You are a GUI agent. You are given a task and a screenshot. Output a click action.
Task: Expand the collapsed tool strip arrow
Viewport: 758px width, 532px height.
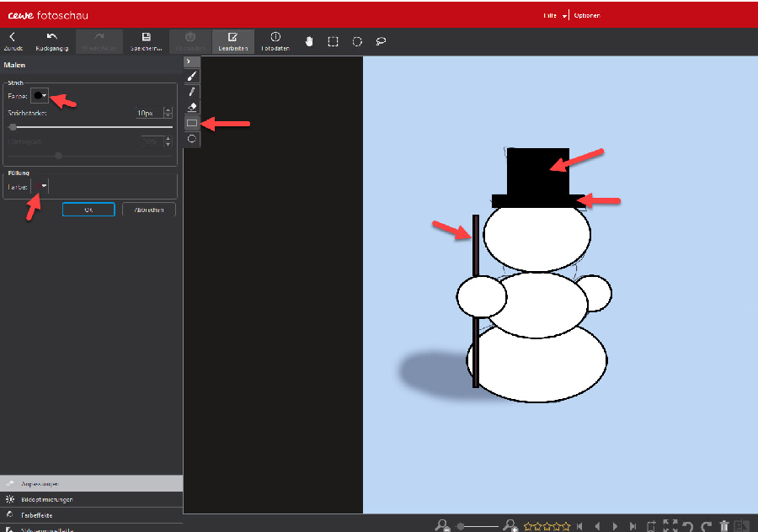[192, 61]
